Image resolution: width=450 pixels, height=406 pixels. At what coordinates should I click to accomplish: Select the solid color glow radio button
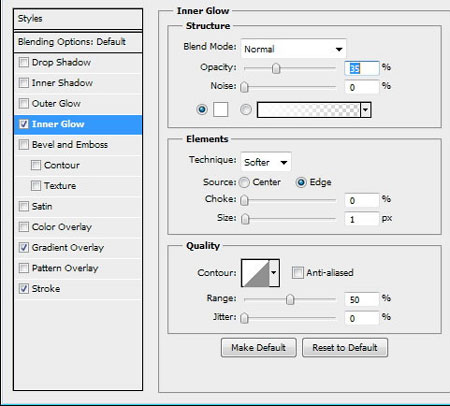[202, 109]
